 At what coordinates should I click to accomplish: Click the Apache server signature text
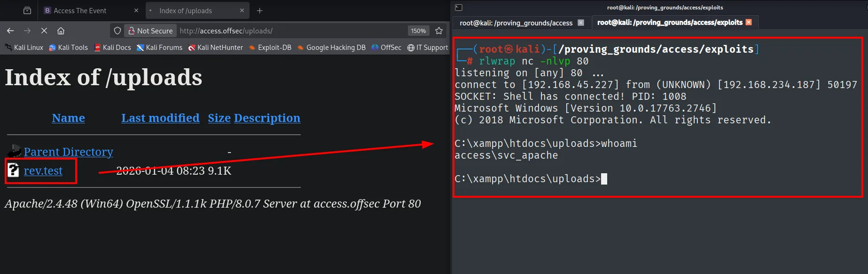coord(213,203)
